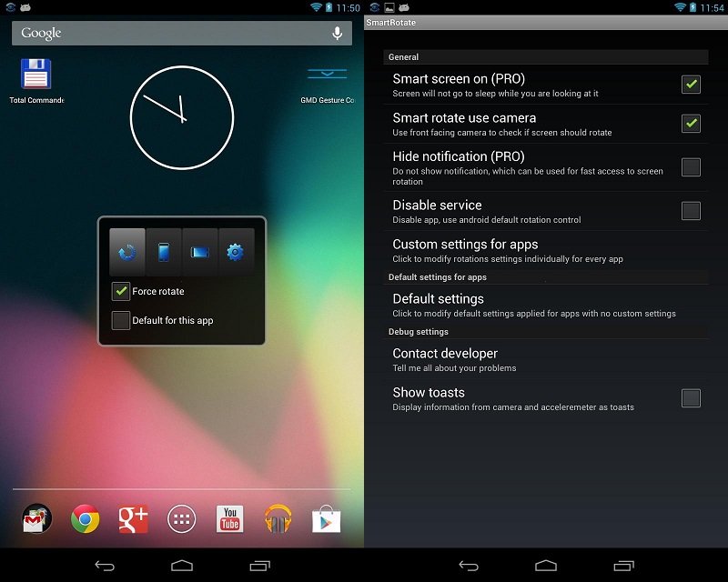Enable the Show toasts checkbox
This screenshot has height=582, width=728.
(691, 398)
